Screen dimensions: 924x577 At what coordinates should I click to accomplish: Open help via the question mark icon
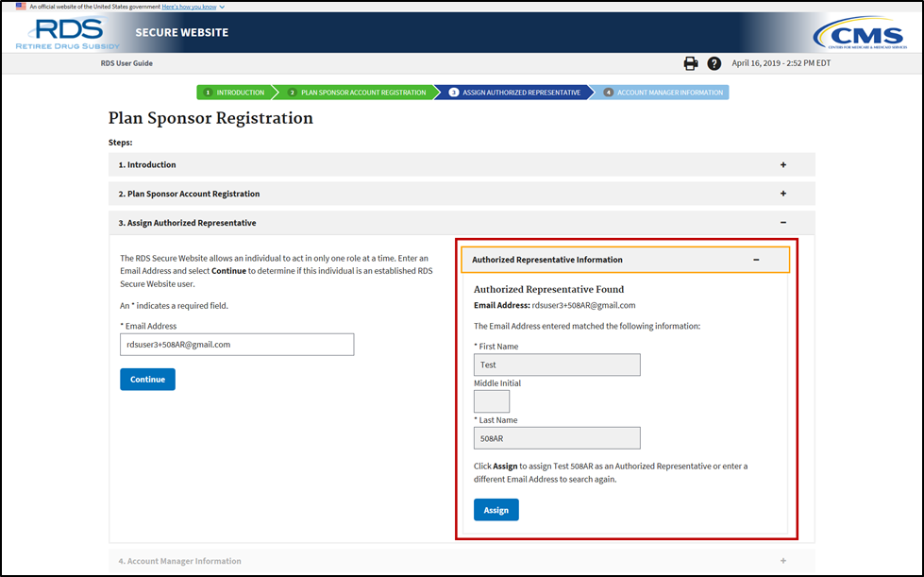(714, 63)
